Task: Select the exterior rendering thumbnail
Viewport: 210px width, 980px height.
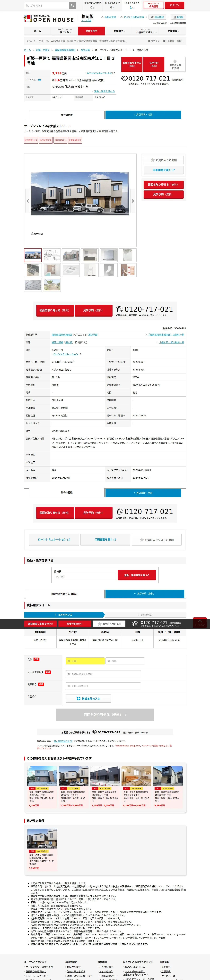Action: (33, 255)
